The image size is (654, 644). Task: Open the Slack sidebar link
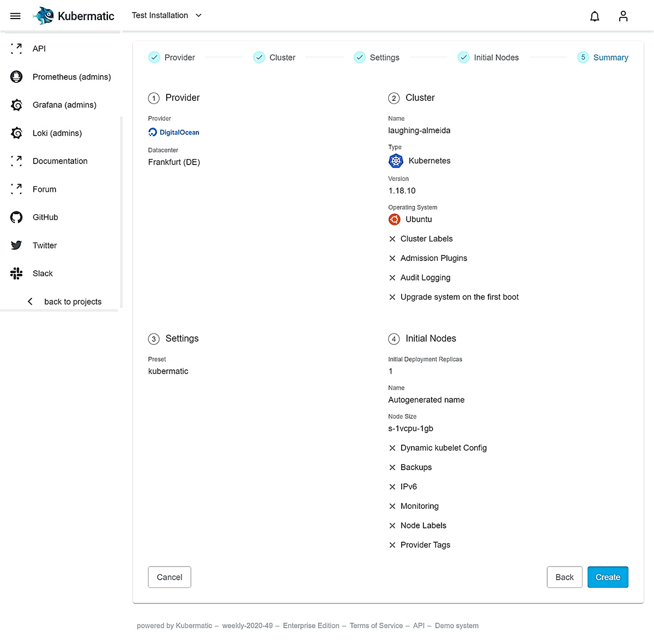41,273
